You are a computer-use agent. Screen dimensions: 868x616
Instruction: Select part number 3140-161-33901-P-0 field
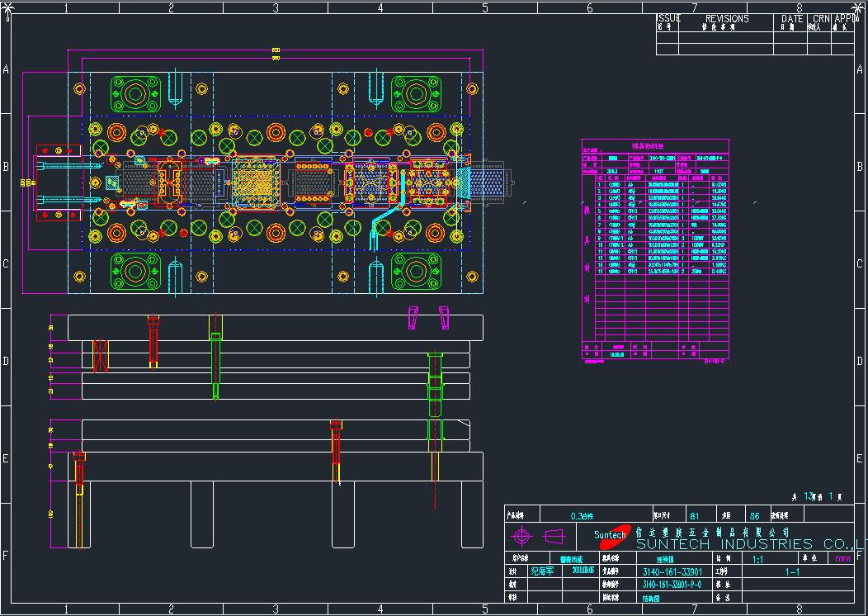click(x=672, y=584)
